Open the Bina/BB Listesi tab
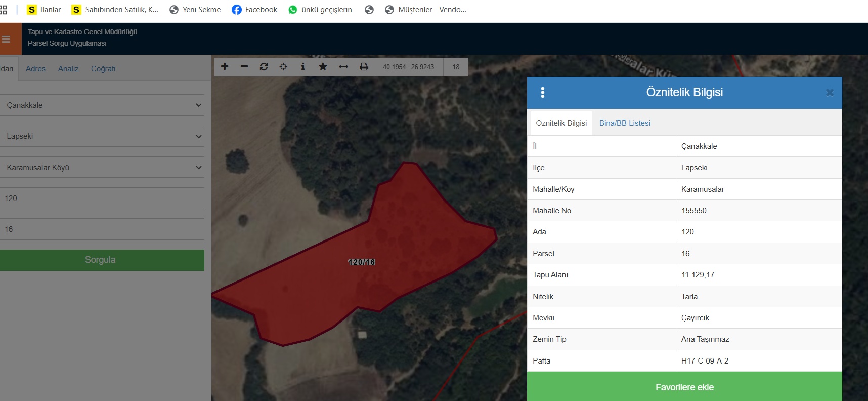The width and height of the screenshot is (868, 401). (625, 123)
